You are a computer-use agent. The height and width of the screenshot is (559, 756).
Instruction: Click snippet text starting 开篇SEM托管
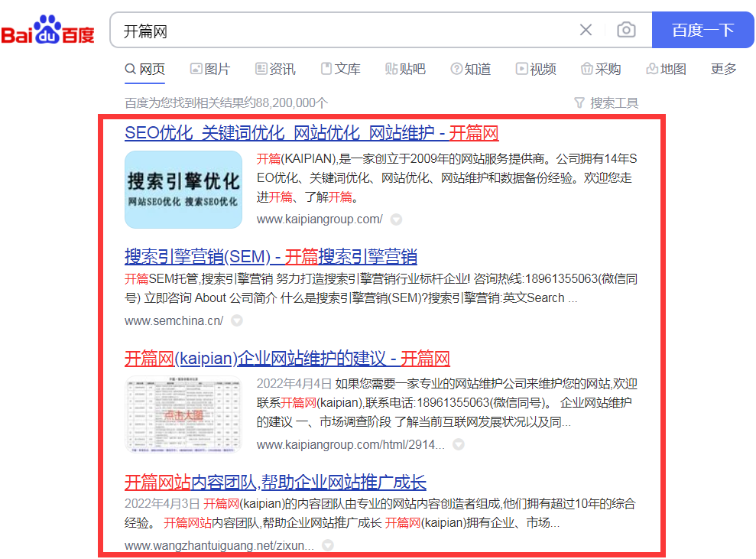381,288
